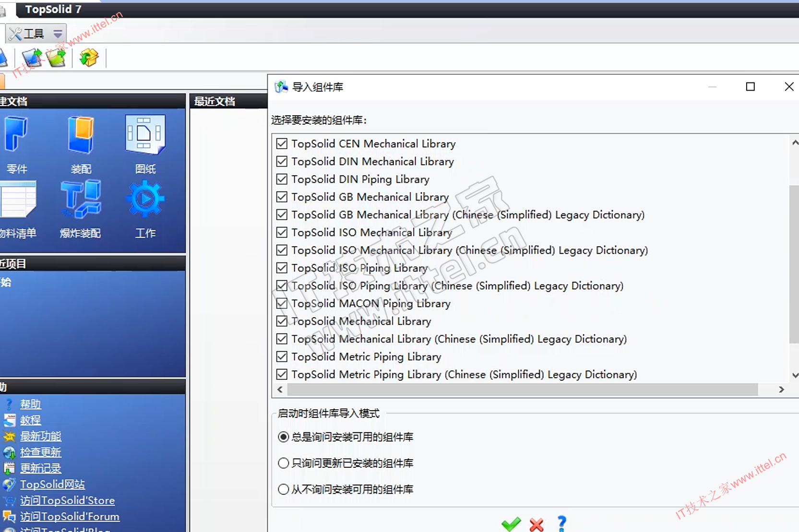The height and width of the screenshot is (532, 799).
Task: Uncheck TopSolid DIN Piping Library
Action: click(x=282, y=179)
